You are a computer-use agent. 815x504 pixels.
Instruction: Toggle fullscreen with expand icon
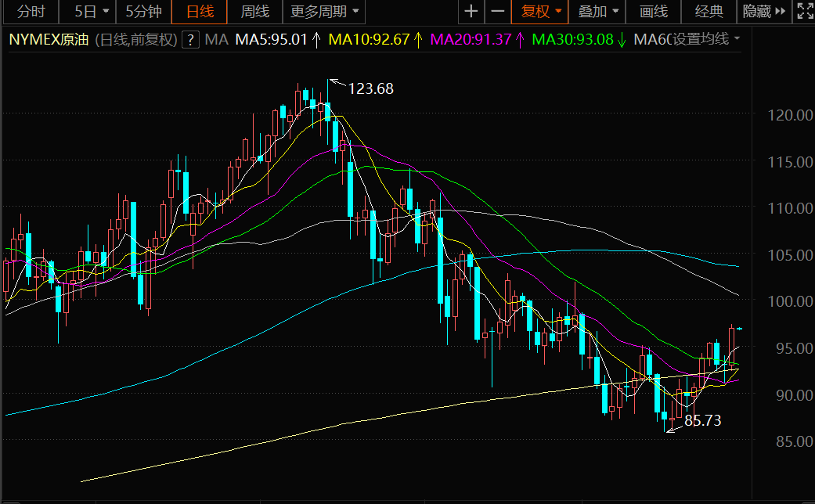pyautogui.click(x=805, y=12)
